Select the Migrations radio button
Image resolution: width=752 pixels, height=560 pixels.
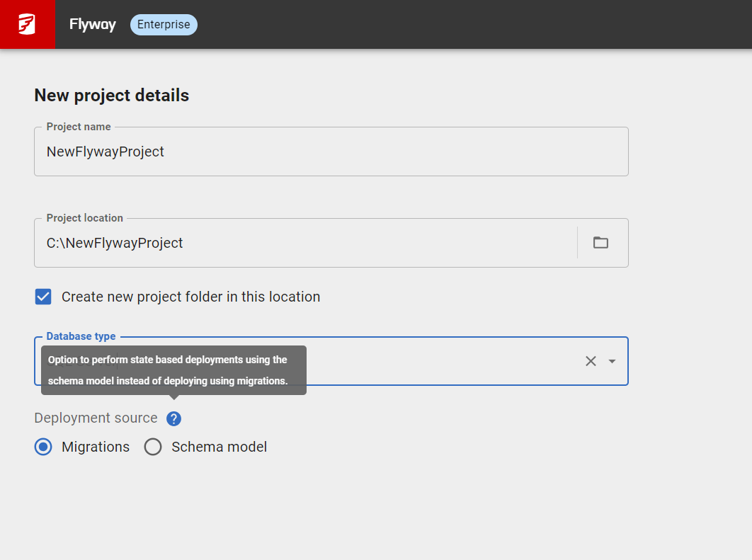tap(43, 447)
